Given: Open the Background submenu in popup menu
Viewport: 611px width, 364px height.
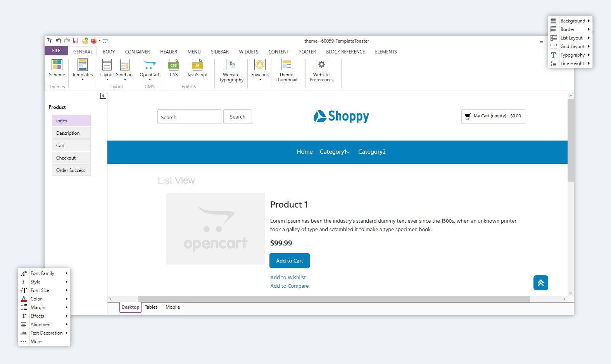Looking at the screenshot, I should (x=570, y=21).
